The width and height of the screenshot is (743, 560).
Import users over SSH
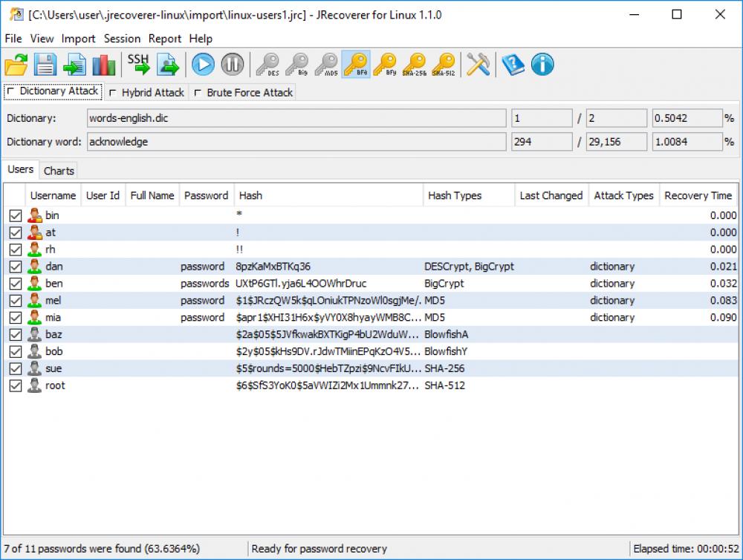point(137,64)
